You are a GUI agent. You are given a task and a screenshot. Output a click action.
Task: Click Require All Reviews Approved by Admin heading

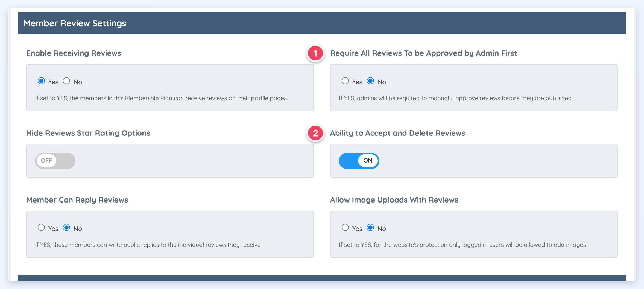click(423, 53)
